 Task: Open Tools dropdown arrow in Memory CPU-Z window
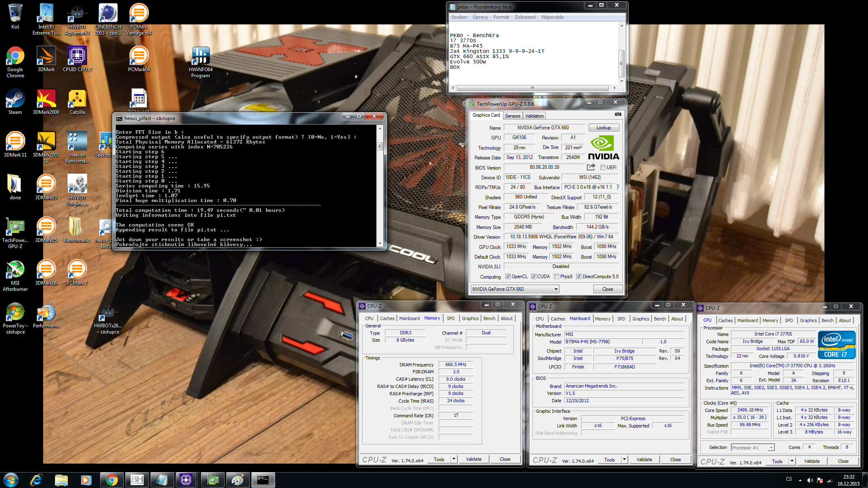(454, 459)
